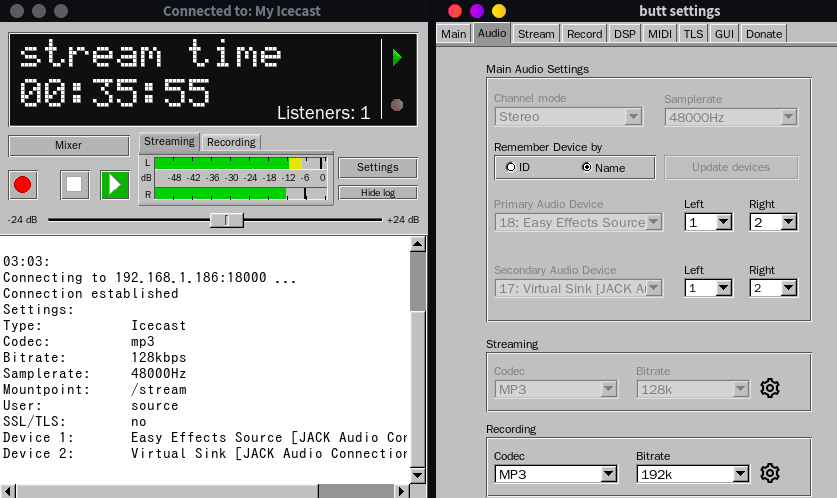837x498 pixels.
Task: Click the red record button
Action: pos(23,184)
